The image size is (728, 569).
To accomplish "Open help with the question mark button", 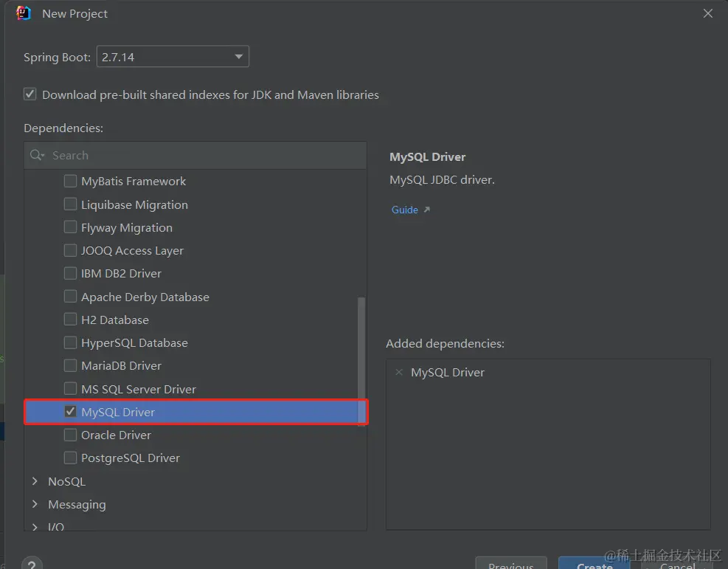I will pos(32,563).
